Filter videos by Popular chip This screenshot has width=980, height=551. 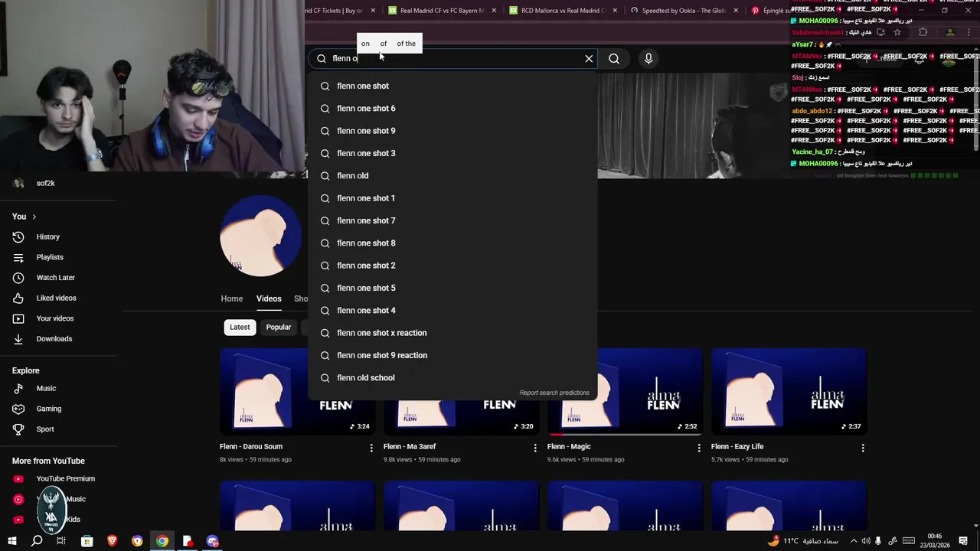pyautogui.click(x=279, y=328)
